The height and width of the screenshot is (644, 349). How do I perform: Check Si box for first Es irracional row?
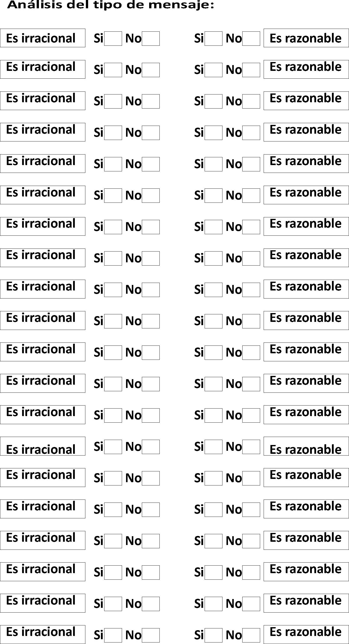113,38
